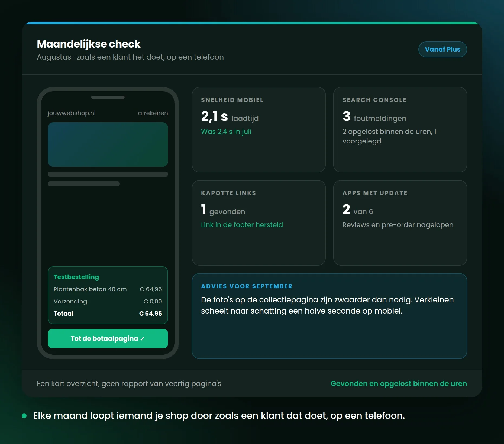Click '2 opgelost binnen de uren, 1 voorgelegd'
This screenshot has width=504, height=444.
point(389,136)
